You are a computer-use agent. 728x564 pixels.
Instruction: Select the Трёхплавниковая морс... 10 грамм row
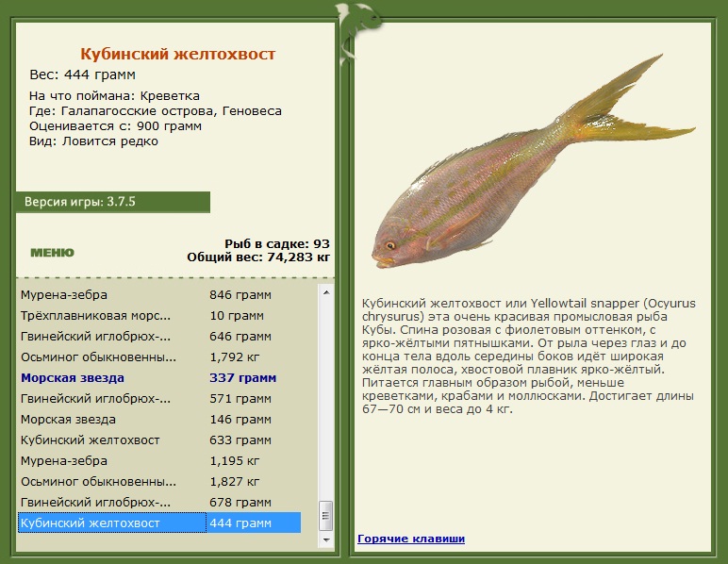point(159,316)
